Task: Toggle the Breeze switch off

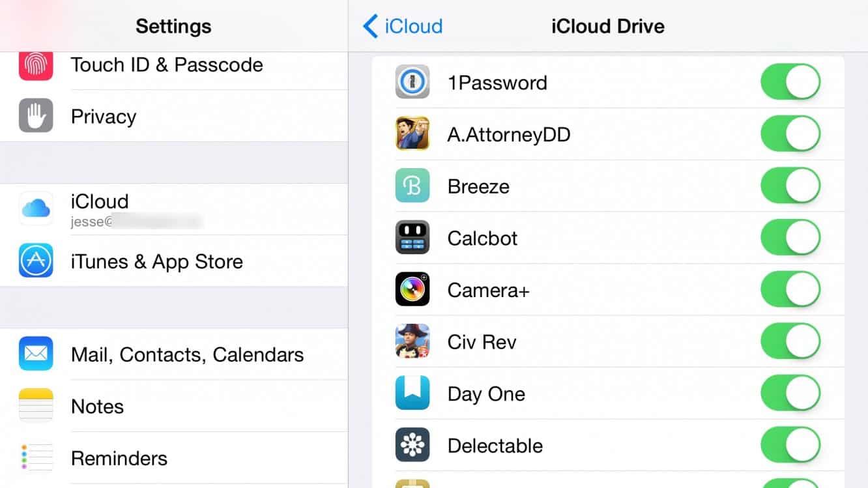Action: tap(790, 186)
